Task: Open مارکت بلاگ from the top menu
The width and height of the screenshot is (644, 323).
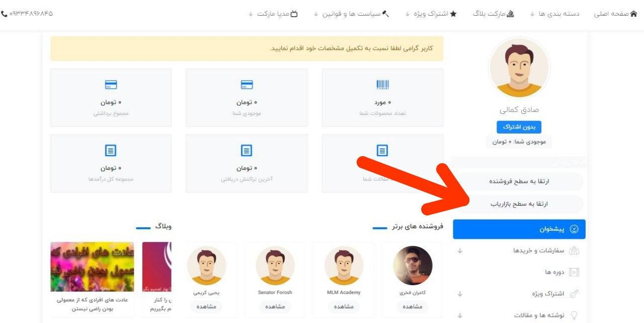Action: coord(494,14)
